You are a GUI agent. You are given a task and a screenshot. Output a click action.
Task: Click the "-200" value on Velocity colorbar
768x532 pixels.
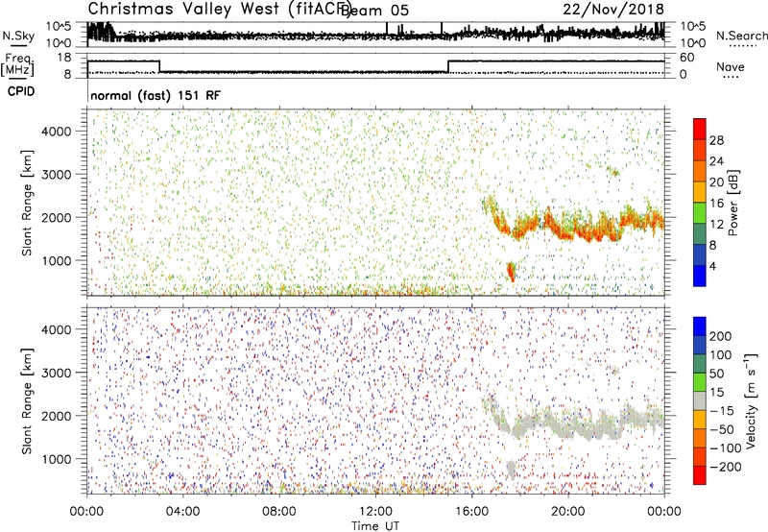click(x=726, y=467)
